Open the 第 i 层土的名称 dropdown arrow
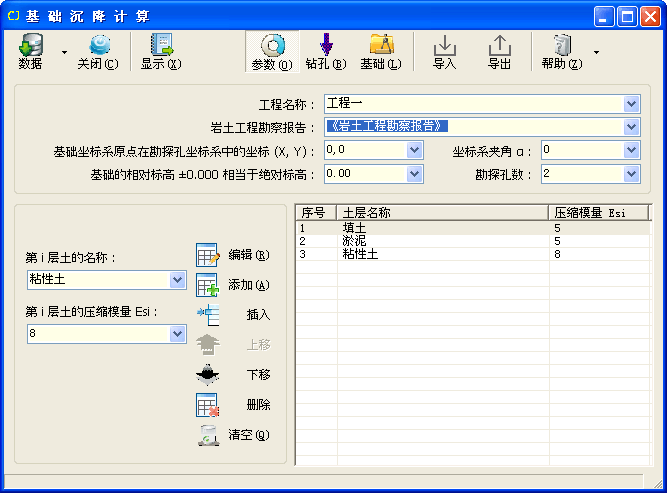 (177, 280)
